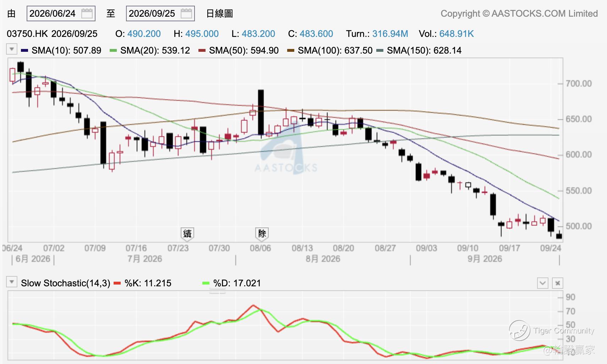Image resolution: width=607 pixels, height=364 pixels.
Task: Click the SMA(100) brown color swatch
Action: (291, 50)
